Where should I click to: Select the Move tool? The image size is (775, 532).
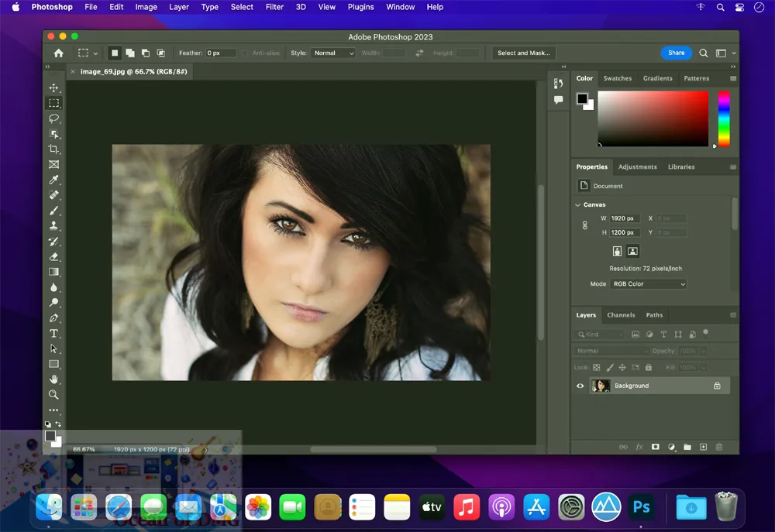[53, 88]
